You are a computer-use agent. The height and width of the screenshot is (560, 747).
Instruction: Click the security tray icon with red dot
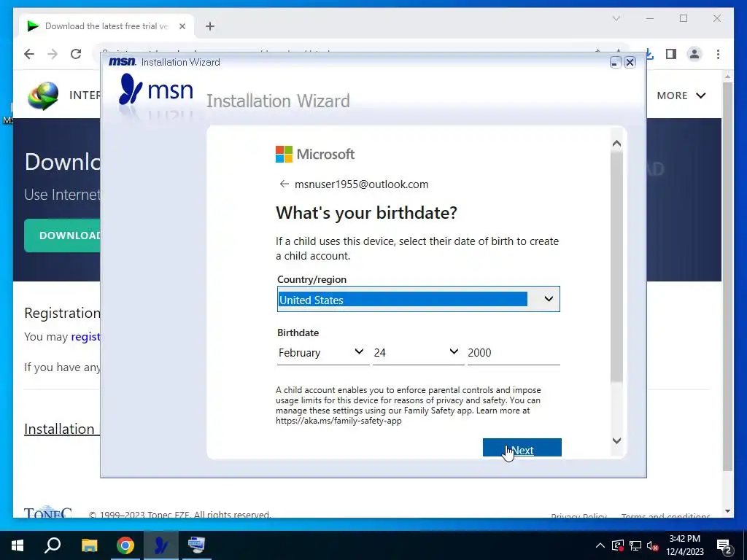click(x=617, y=545)
